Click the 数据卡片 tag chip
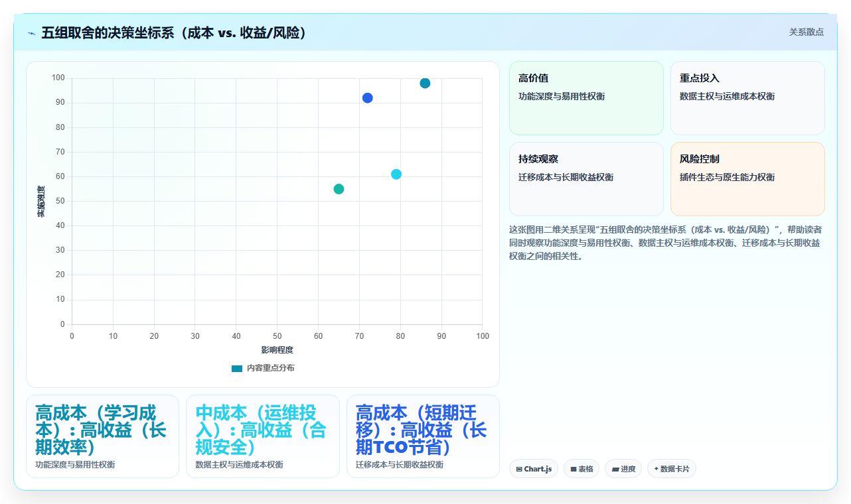This screenshot has width=851, height=504. click(672, 469)
